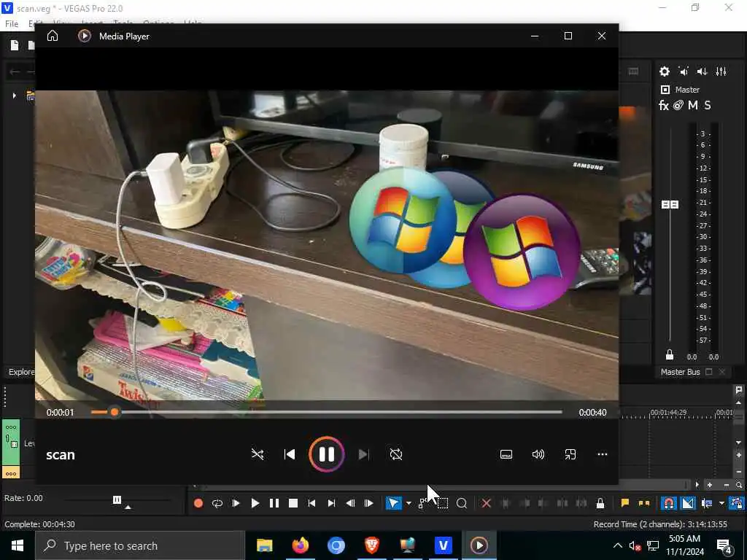Click the VEGAS new project icon
The height and width of the screenshot is (560, 747).
click(15, 45)
